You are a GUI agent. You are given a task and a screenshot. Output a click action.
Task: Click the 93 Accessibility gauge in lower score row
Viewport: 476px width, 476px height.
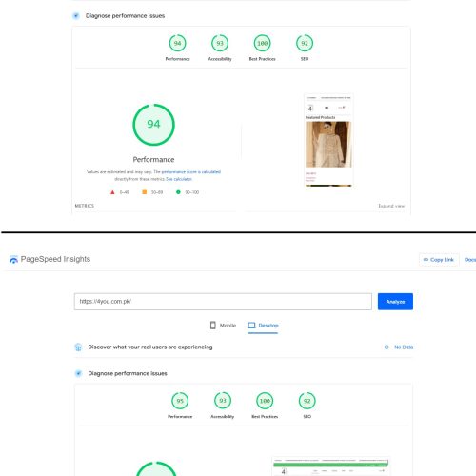pyautogui.click(x=223, y=401)
